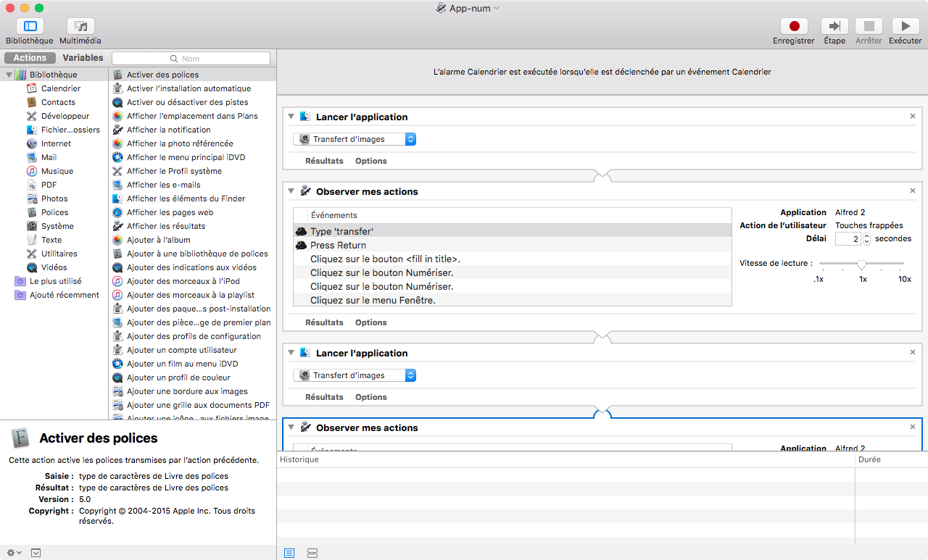This screenshot has width=928, height=560.
Task: Select the Musique category icon
Action: pos(32,171)
